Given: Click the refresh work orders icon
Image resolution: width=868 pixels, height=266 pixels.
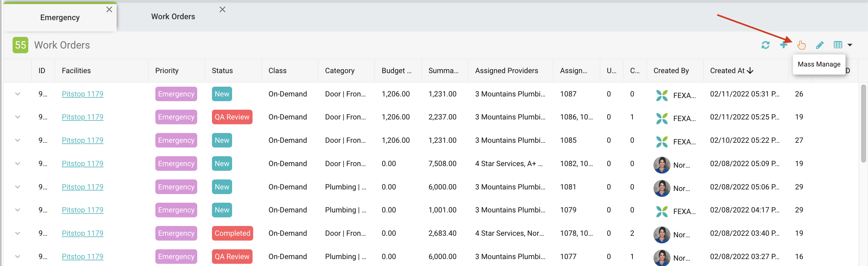Looking at the screenshot, I should pyautogui.click(x=765, y=45).
